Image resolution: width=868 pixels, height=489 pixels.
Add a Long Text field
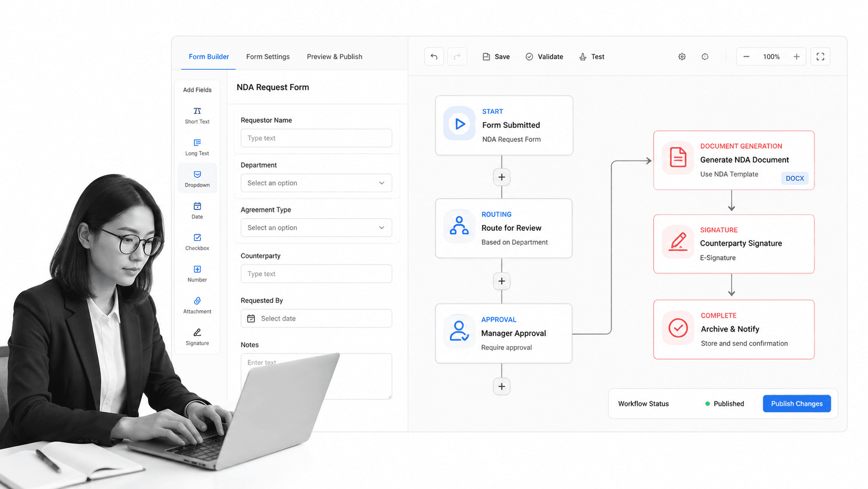[197, 147]
